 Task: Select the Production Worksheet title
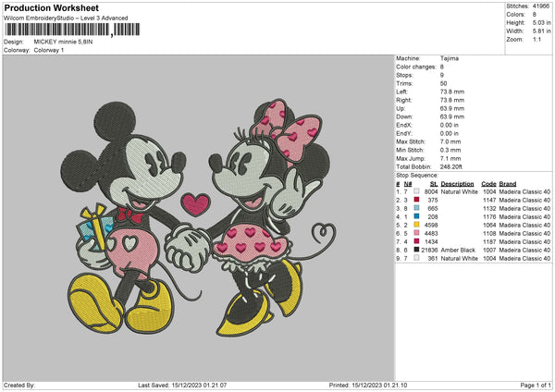tap(51, 8)
